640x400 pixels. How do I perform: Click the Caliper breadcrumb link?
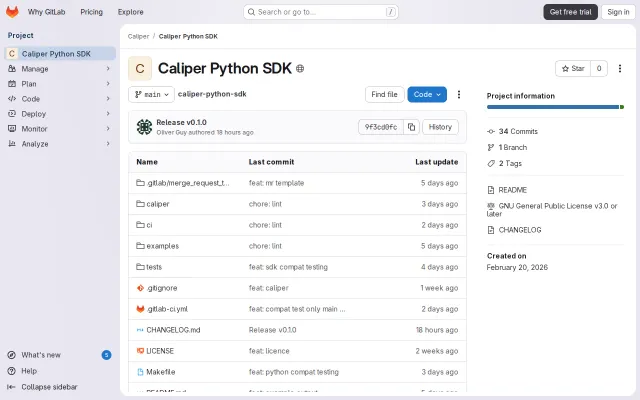click(x=138, y=36)
